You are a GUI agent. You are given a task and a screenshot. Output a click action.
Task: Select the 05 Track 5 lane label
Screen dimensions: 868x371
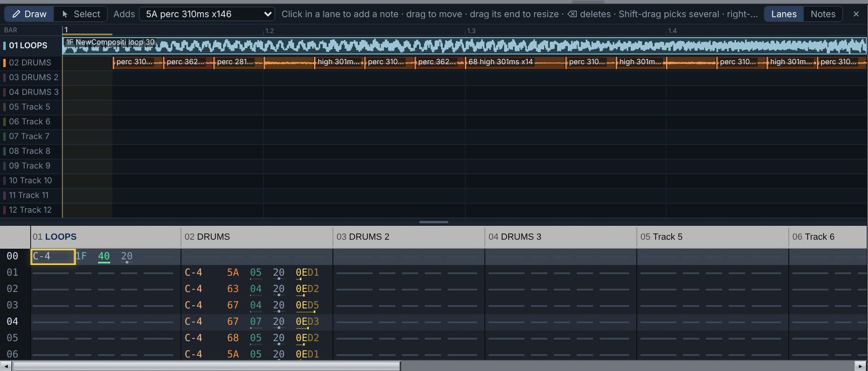[31, 106]
